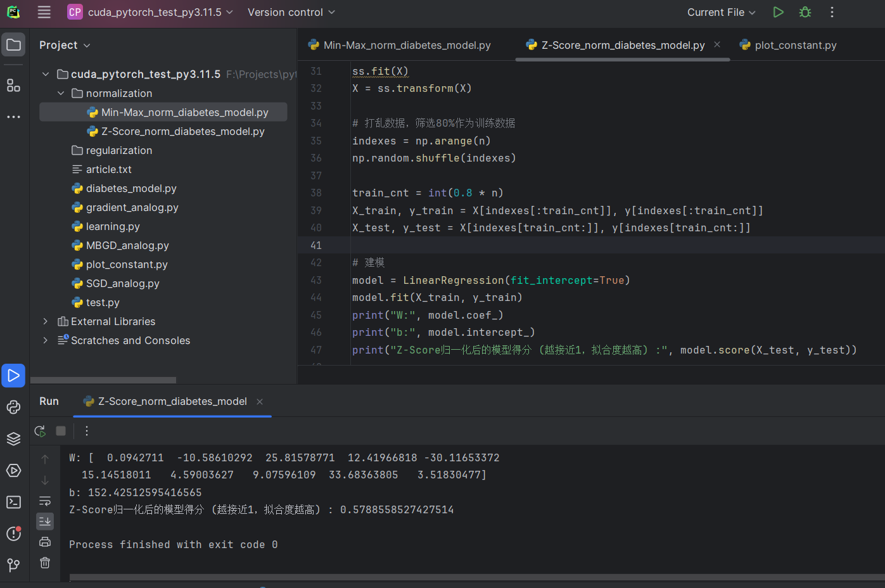Screen dimensions: 885x588
Task: Click the run console horizontal scrollbar
Action: click(477, 577)
